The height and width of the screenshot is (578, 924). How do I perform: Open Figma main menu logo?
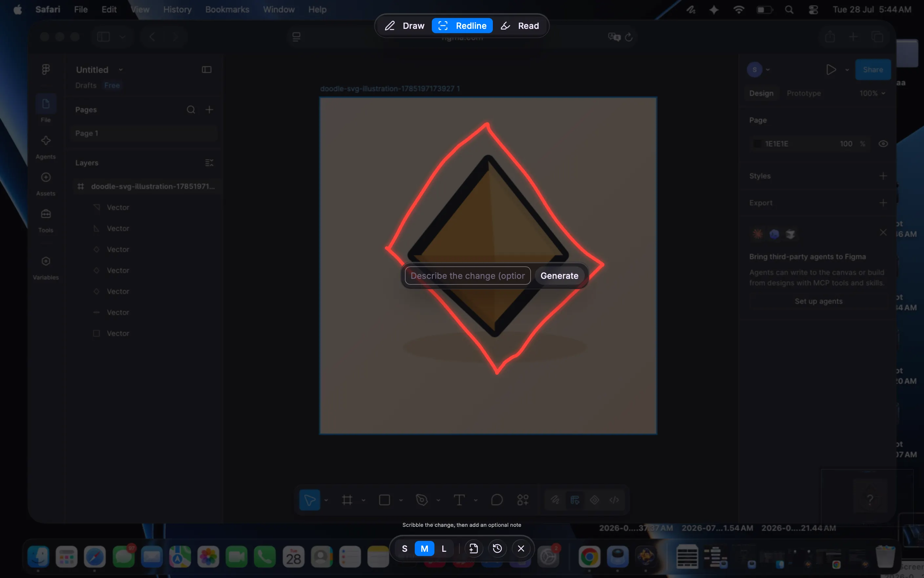(x=46, y=69)
